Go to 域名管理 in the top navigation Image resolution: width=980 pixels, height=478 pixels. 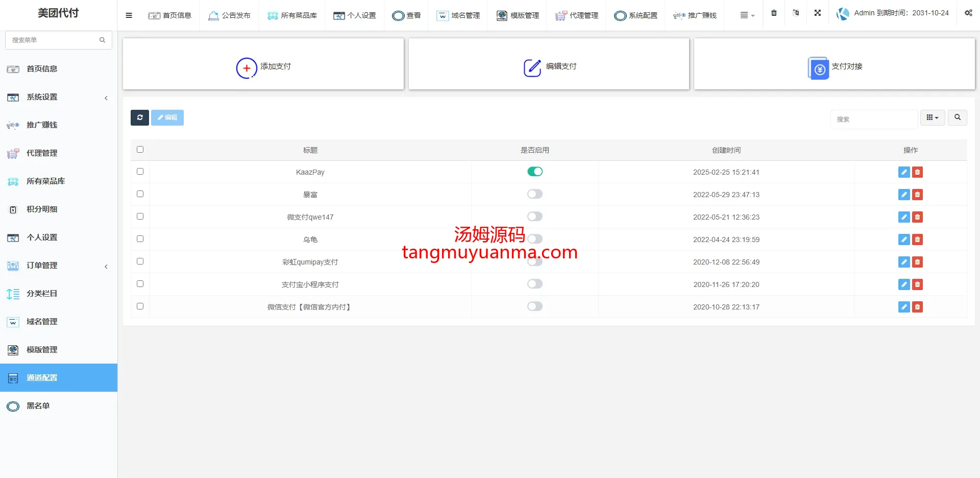coord(458,15)
